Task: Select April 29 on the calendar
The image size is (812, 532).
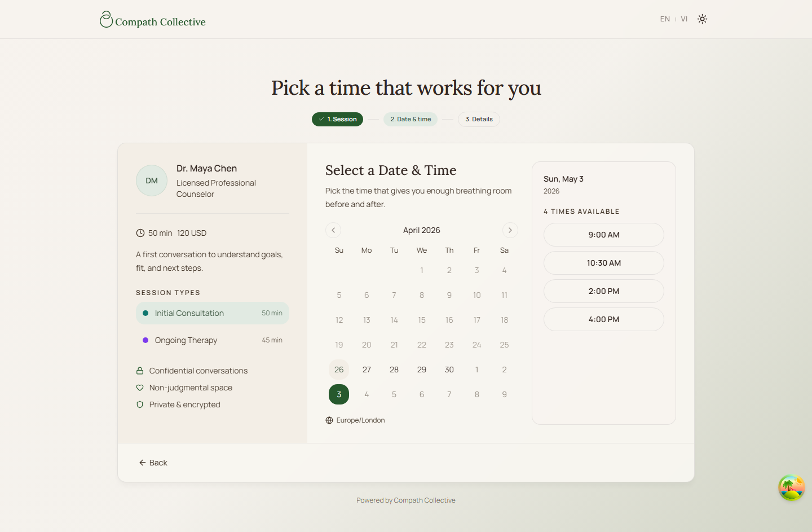Action: [x=422, y=370]
